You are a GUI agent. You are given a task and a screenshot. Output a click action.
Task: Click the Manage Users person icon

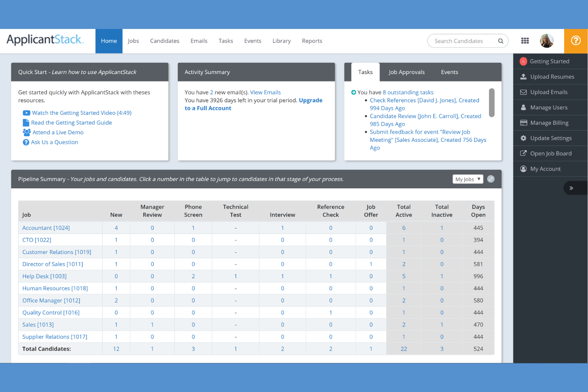click(x=523, y=107)
